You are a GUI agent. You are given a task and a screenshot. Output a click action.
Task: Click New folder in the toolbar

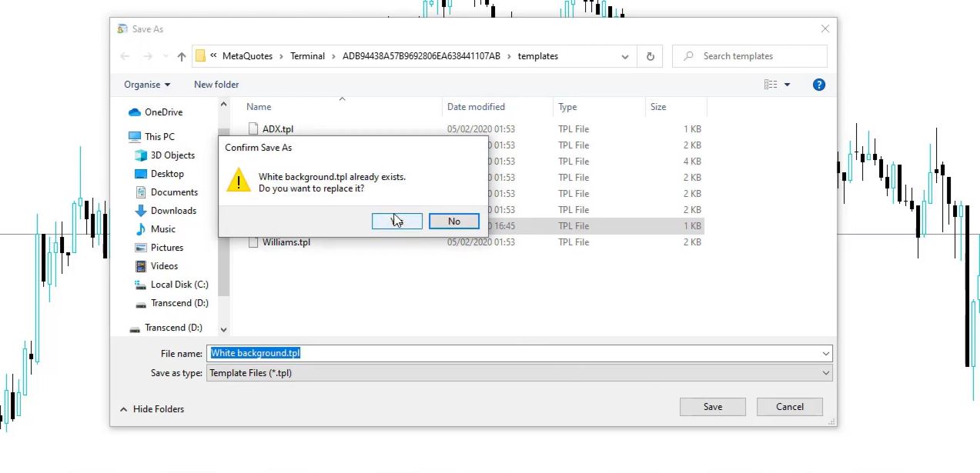coord(216,85)
